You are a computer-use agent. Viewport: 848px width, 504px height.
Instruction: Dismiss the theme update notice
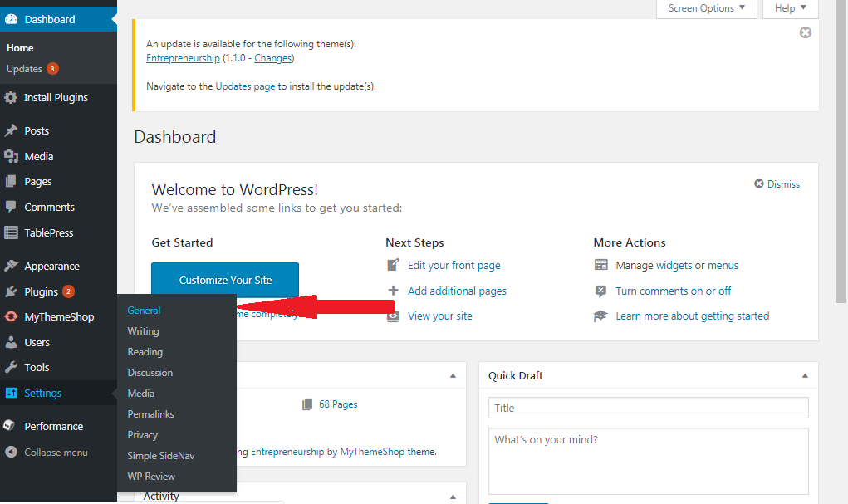click(806, 32)
